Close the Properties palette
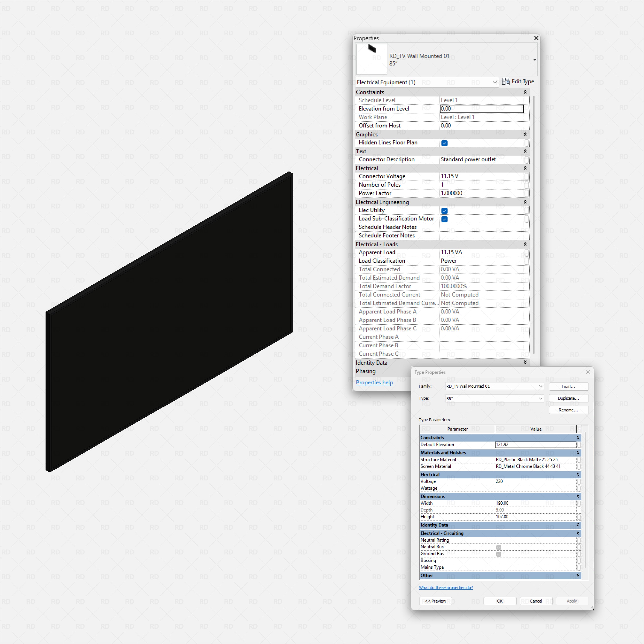 [x=536, y=38]
